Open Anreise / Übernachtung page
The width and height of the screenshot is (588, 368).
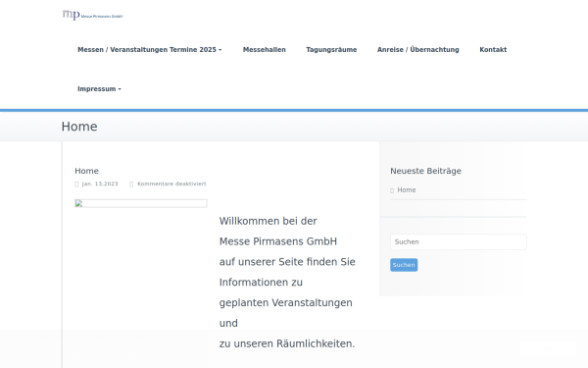point(417,50)
